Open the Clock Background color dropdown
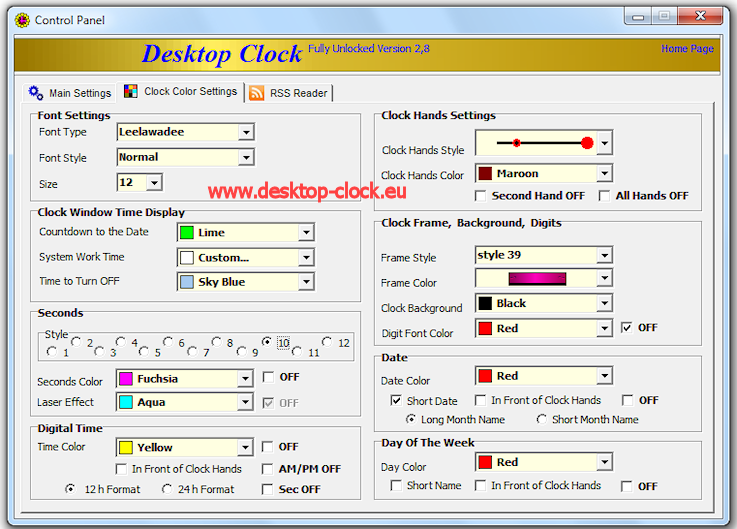This screenshot has height=529, width=737. click(604, 303)
